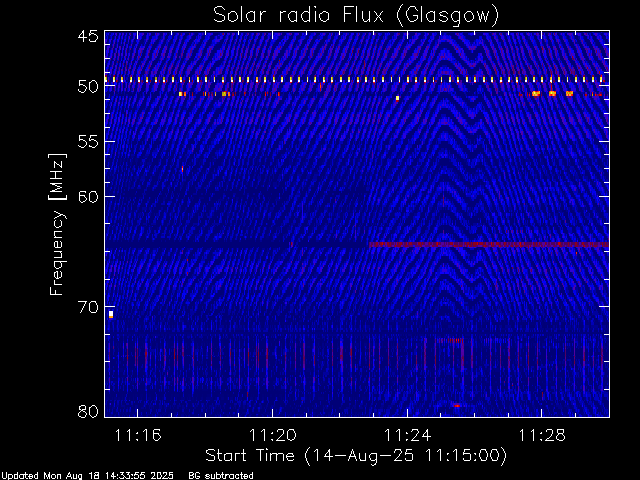Click the 'BG subtracted' note
The image size is (640, 480).
point(221,476)
